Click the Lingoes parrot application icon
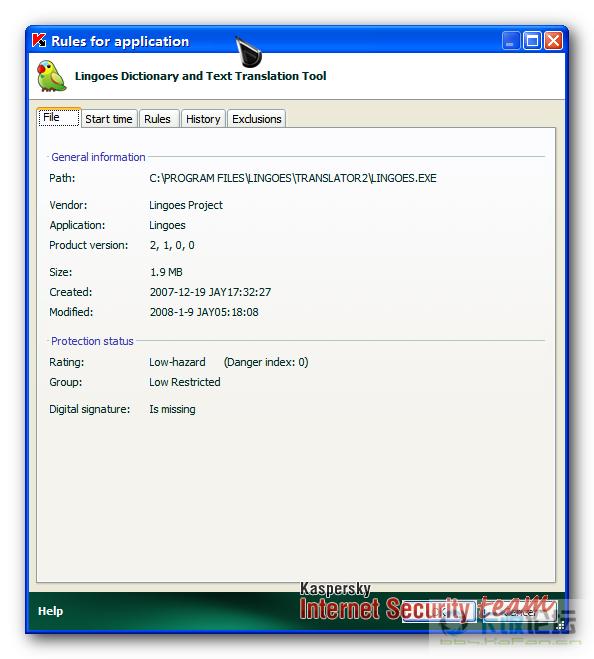Screen dimensions: 594x659 point(51,76)
